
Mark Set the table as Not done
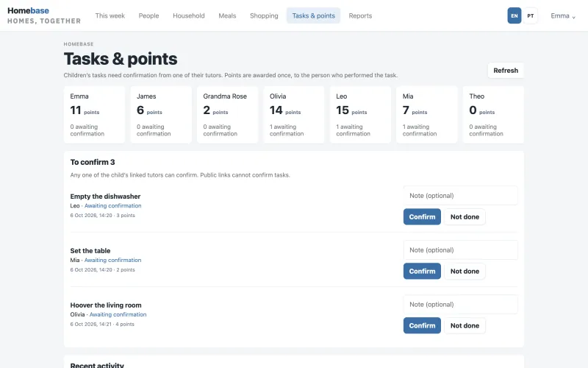click(x=465, y=272)
